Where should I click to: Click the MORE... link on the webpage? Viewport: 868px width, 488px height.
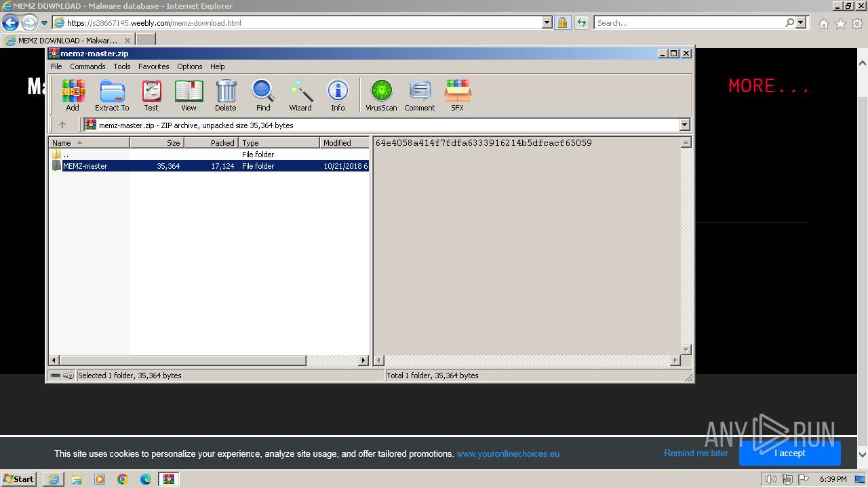(769, 86)
